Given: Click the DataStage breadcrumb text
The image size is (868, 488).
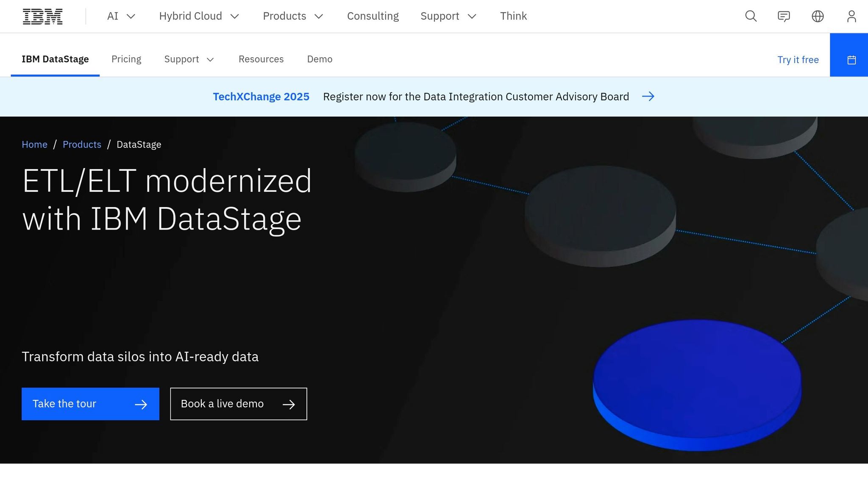Looking at the screenshot, I should 139,144.
